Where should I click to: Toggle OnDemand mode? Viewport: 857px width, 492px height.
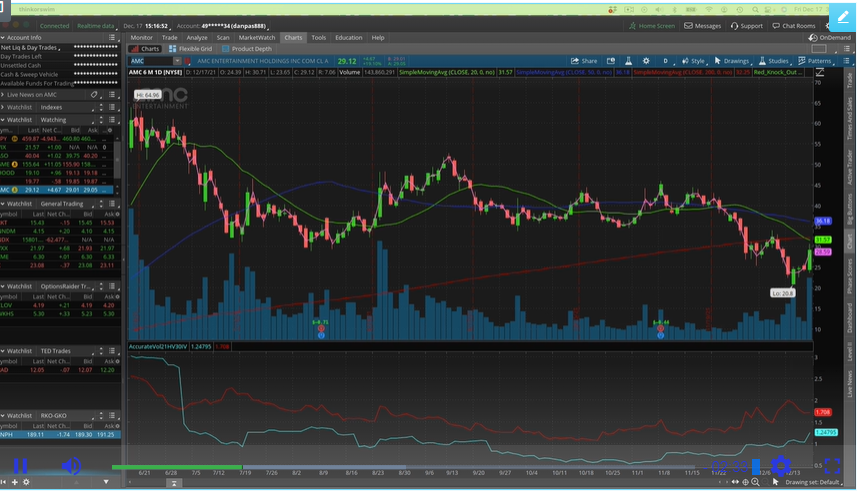(x=830, y=38)
